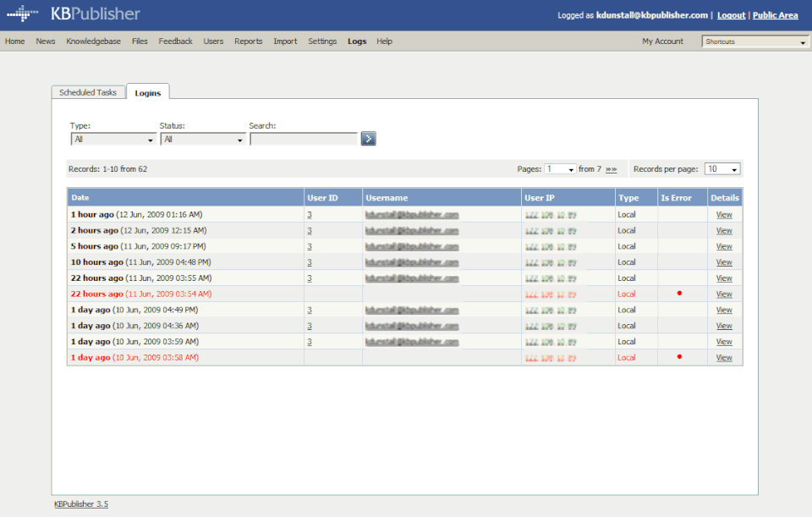Go to the Reports menu
Screen dimensions: 812x517
(x=248, y=41)
